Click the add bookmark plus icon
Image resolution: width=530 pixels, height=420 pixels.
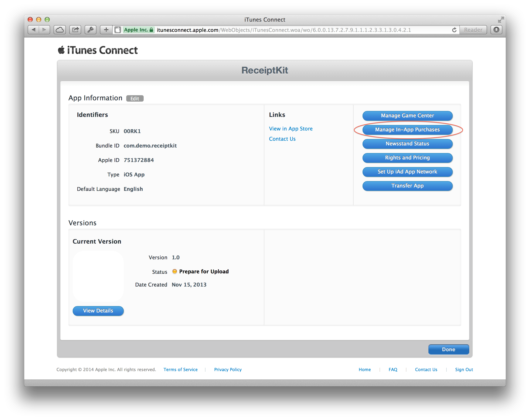106,30
